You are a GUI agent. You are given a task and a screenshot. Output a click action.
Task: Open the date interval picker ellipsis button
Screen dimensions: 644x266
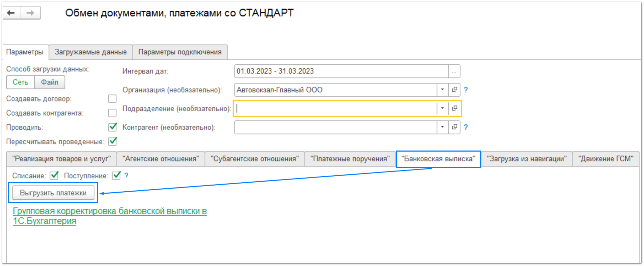454,71
